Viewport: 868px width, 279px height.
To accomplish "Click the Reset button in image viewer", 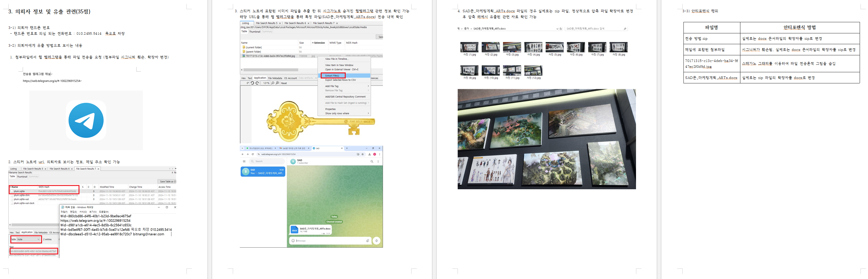I will [x=284, y=83].
